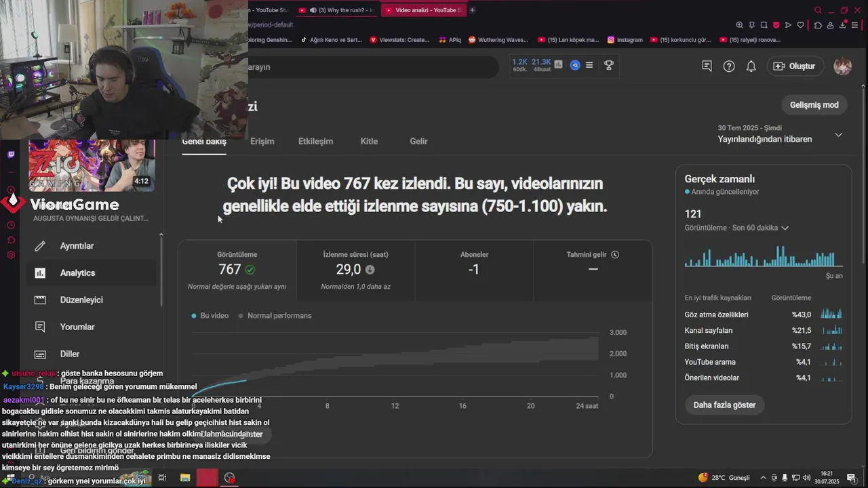Select the Görüntüleme 767 metric card
The image size is (868, 488).
[x=237, y=270]
